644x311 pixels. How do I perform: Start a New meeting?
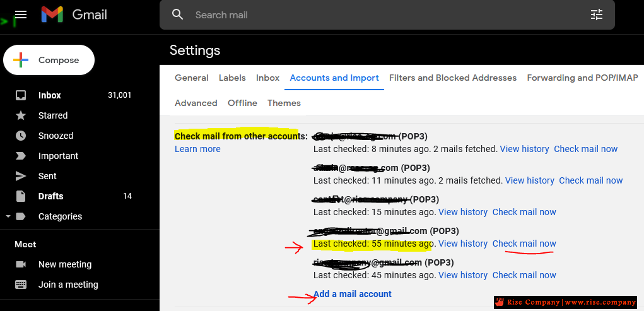[65, 264]
